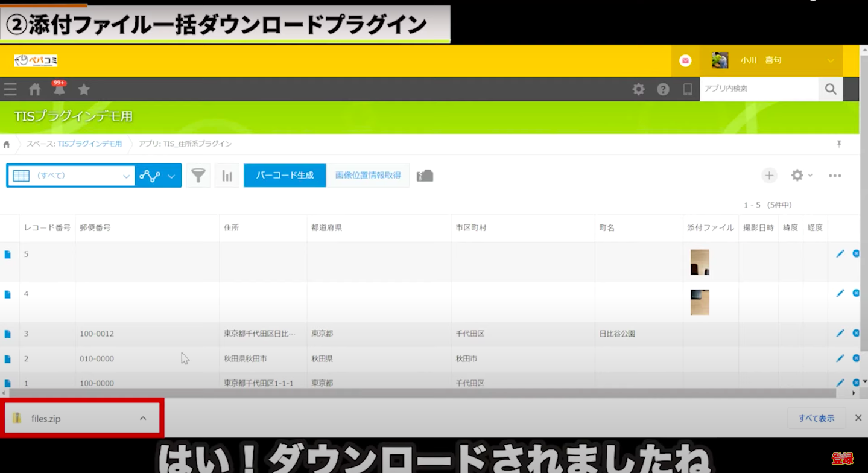Click the help question mark icon
Screen dimensions: 868x473
pyautogui.click(x=662, y=89)
